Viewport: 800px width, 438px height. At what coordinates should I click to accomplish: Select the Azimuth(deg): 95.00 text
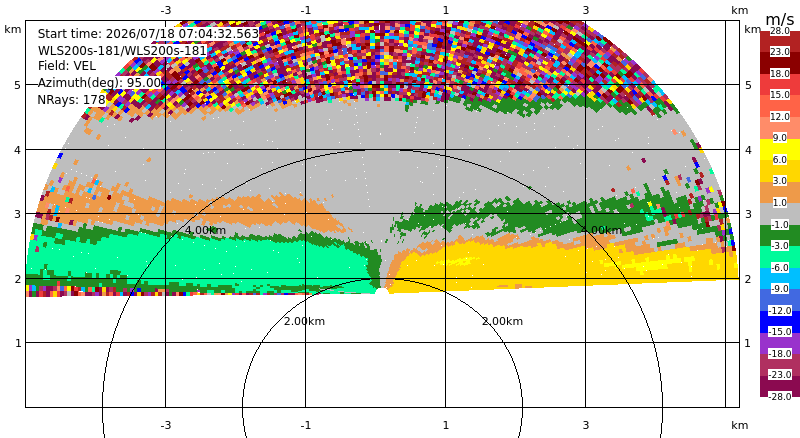[99, 83]
